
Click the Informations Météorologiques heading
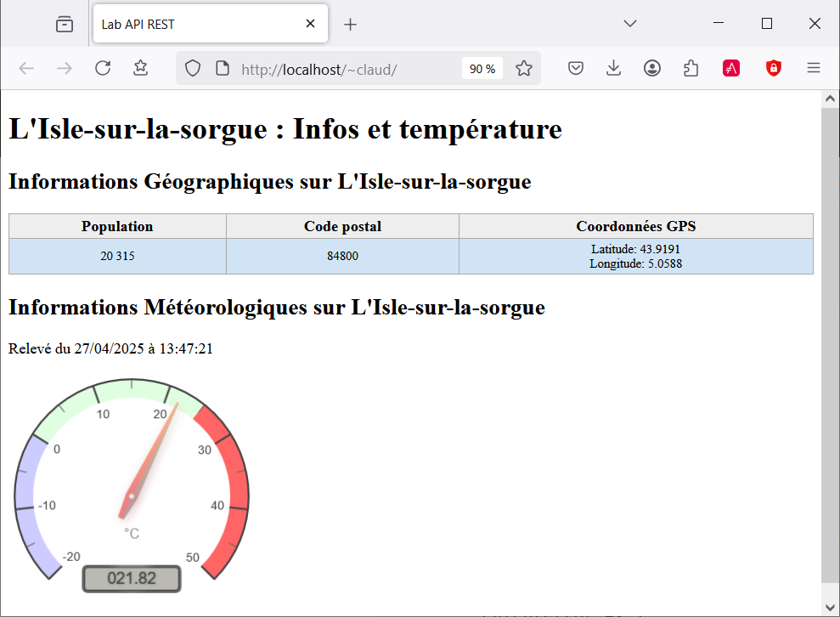(277, 308)
